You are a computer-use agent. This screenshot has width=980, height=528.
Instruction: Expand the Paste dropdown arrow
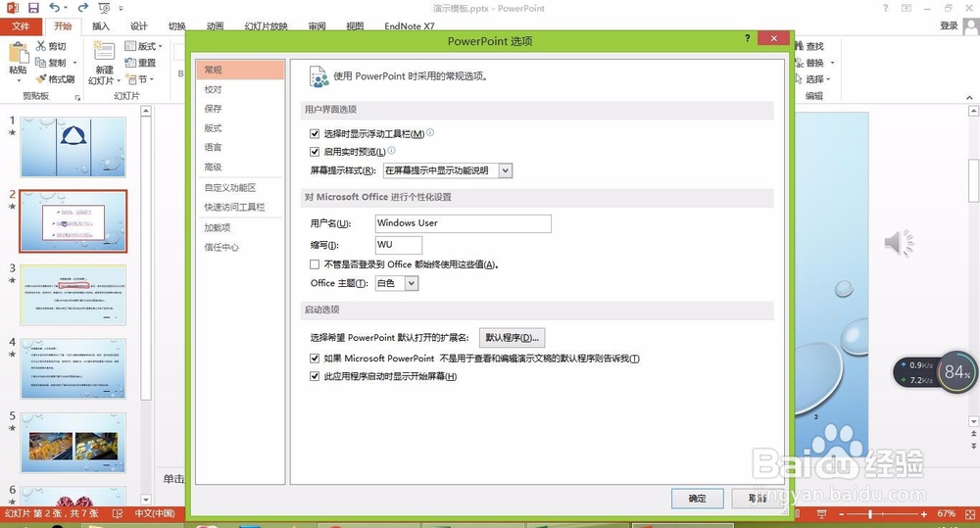18,80
